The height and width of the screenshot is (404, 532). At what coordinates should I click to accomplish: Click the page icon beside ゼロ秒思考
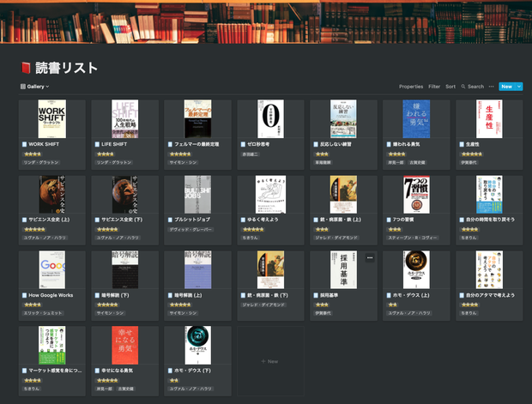(243, 144)
